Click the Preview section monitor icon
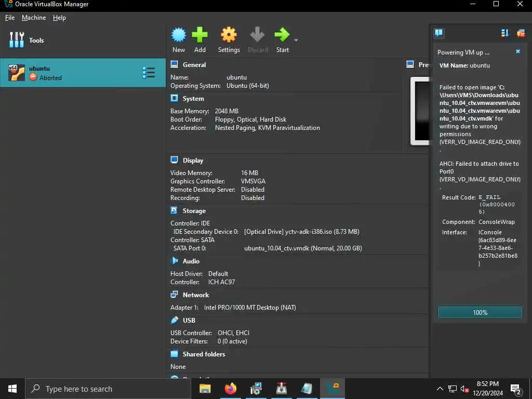This screenshot has height=399, width=532. [x=410, y=64]
